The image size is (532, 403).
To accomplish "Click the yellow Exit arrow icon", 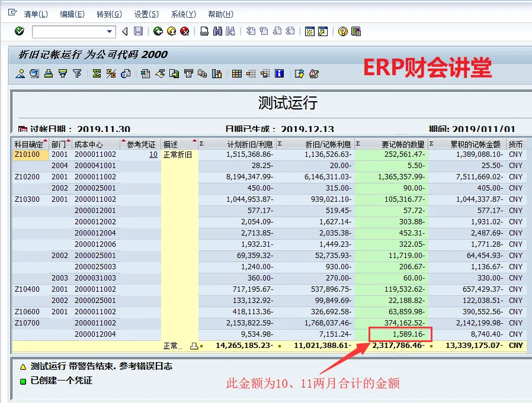I will pyautogui.click(x=172, y=31).
